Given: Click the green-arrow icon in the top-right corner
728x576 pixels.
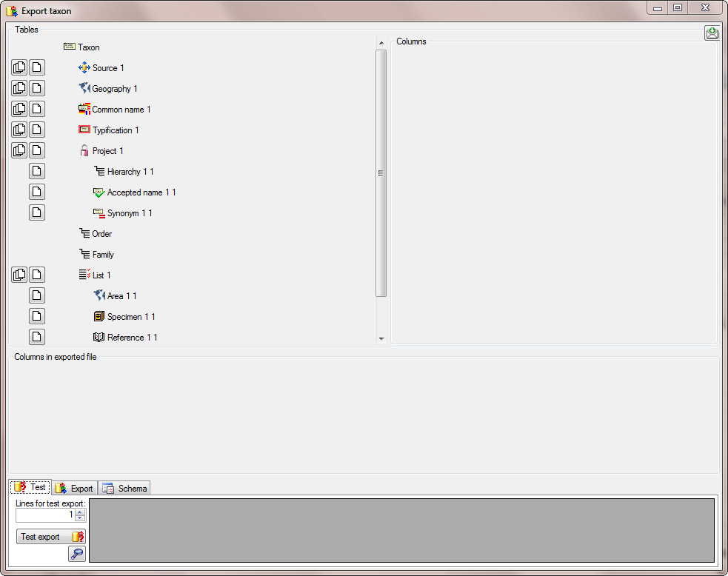Looking at the screenshot, I should pyautogui.click(x=711, y=33).
